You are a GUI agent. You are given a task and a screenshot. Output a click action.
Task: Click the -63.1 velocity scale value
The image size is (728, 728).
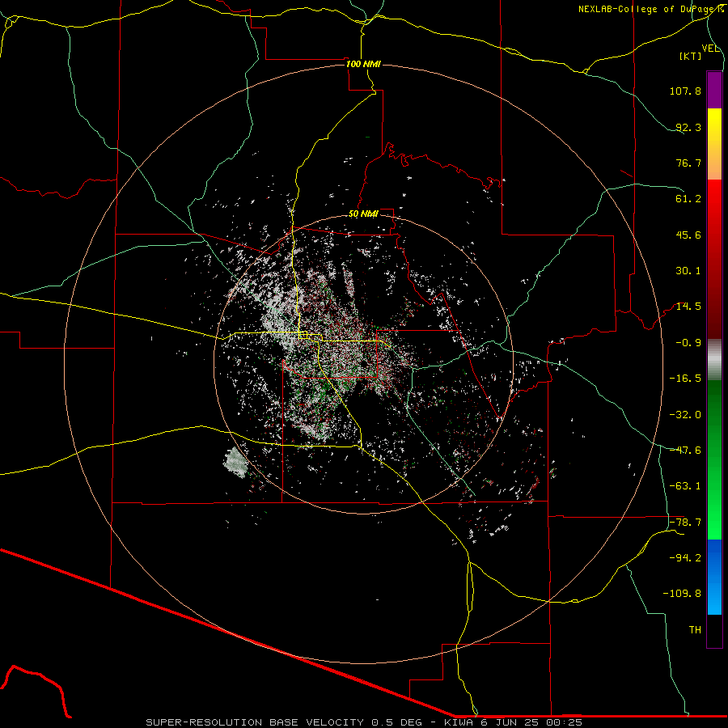685,486
